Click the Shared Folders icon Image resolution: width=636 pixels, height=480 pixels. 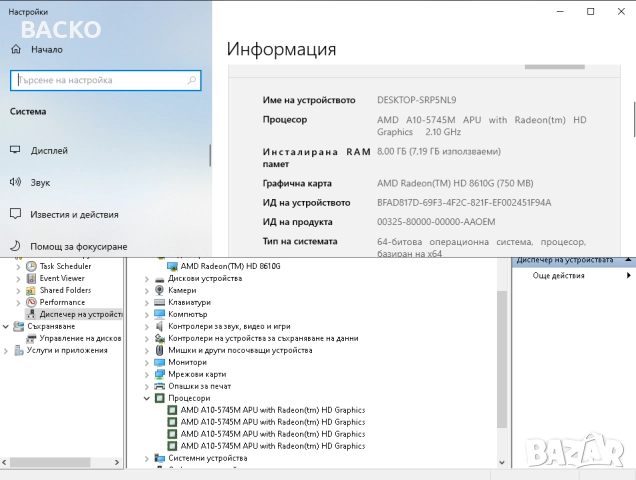pyautogui.click(x=31, y=291)
